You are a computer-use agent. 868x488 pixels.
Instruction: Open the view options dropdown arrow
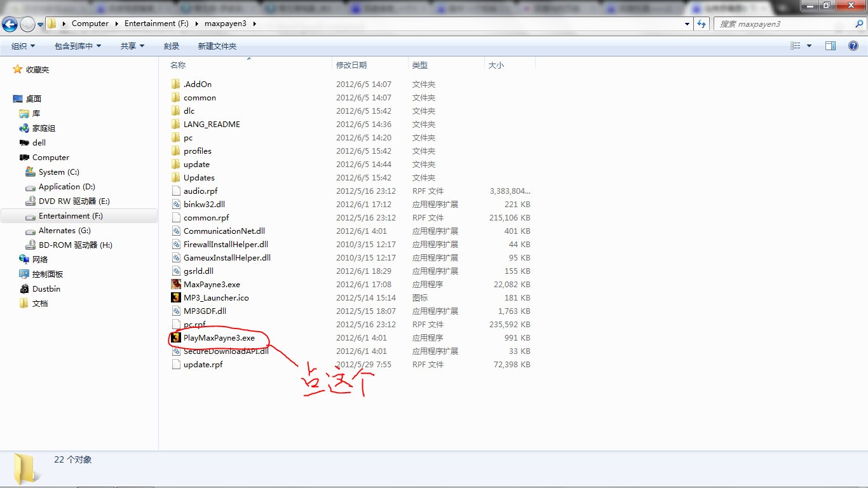click(x=809, y=46)
